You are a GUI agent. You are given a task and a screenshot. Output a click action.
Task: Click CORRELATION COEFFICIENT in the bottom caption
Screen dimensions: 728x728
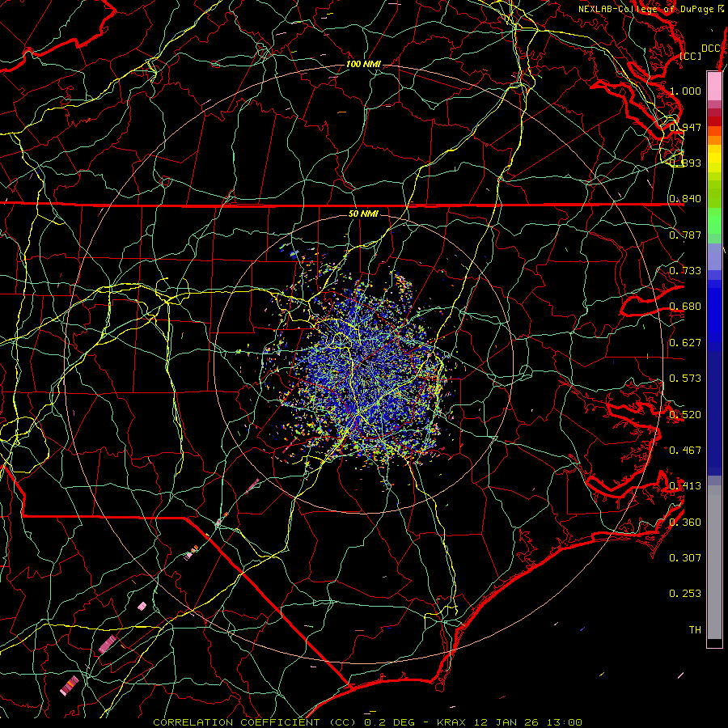(x=237, y=722)
